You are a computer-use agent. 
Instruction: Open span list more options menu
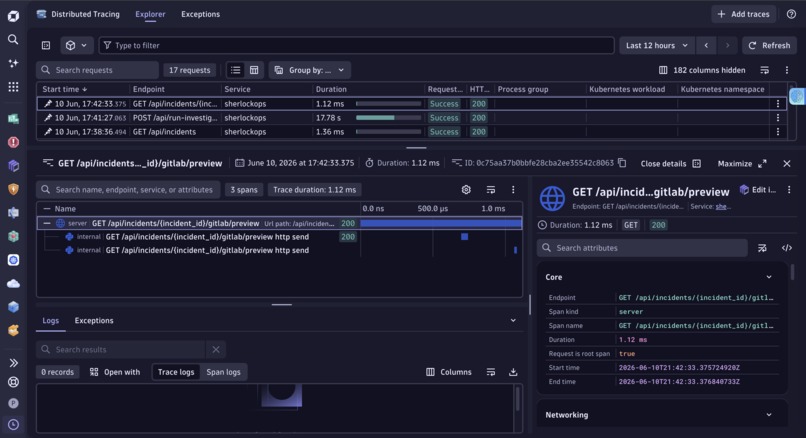click(x=513, y=190)
